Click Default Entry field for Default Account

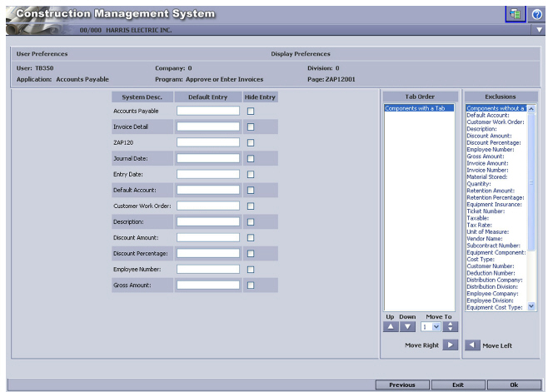(208, 190)
